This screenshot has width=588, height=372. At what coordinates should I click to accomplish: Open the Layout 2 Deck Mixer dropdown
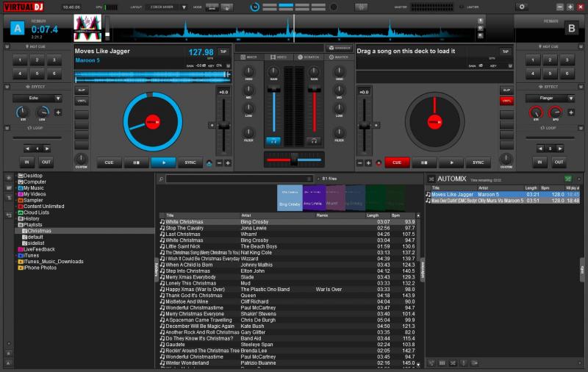(x=184, y=7)
